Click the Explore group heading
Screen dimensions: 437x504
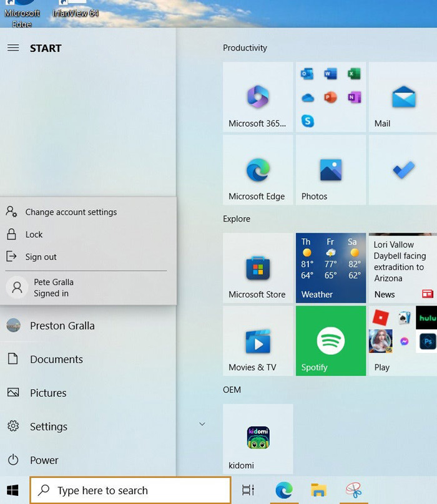coord(237,219)
